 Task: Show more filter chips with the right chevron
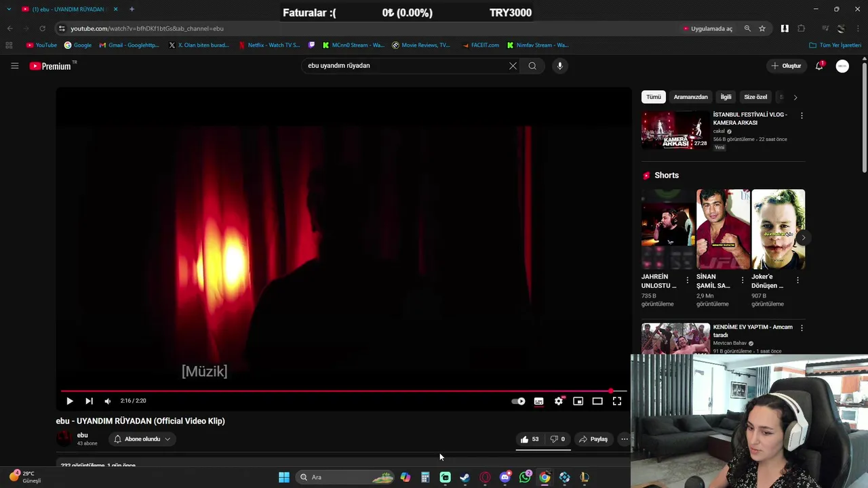tap(795, 97)
